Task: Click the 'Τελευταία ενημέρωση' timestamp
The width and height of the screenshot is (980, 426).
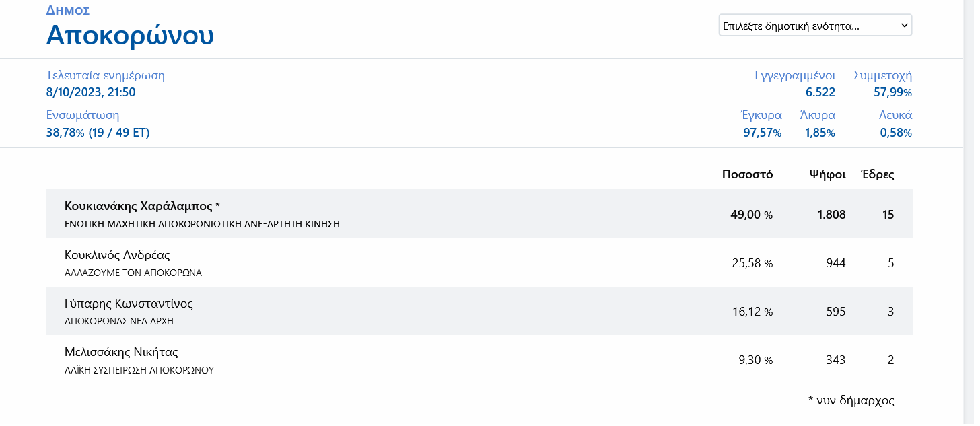Action: coord(91,92)
